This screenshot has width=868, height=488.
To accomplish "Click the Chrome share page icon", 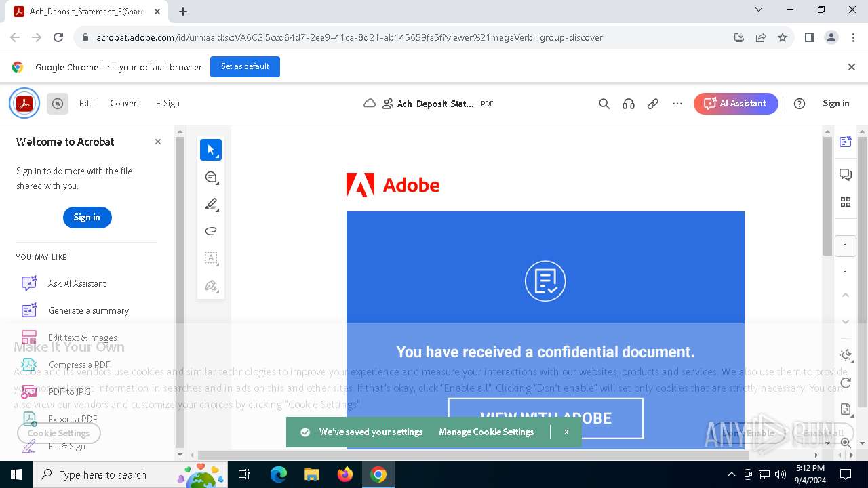I will 761,37.
